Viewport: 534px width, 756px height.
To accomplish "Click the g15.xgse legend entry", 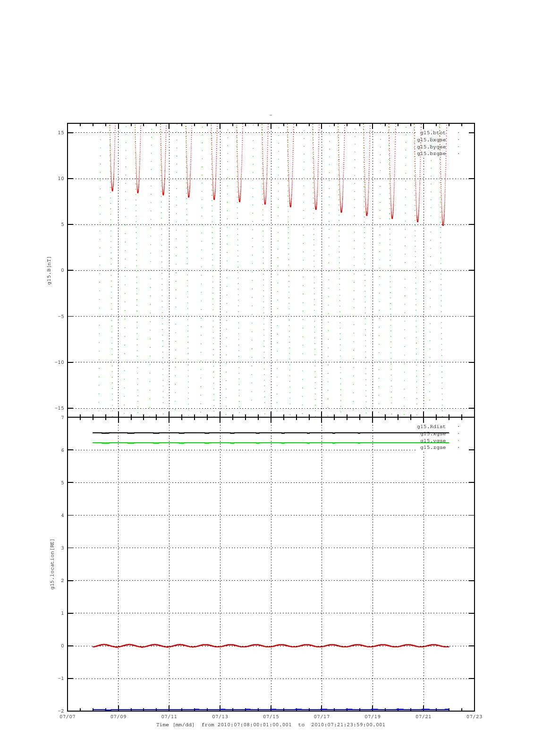I will click(x=433, y=434).
